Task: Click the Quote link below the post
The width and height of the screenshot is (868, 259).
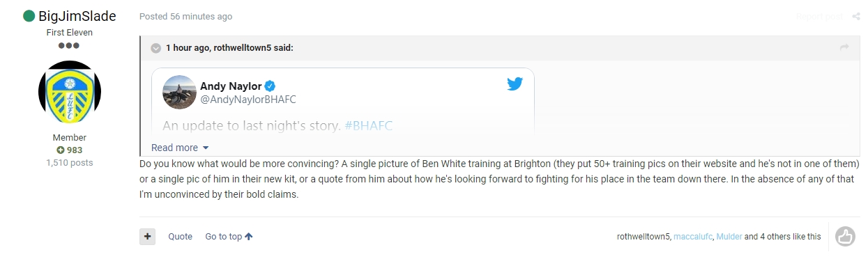Action: (180, 237)
